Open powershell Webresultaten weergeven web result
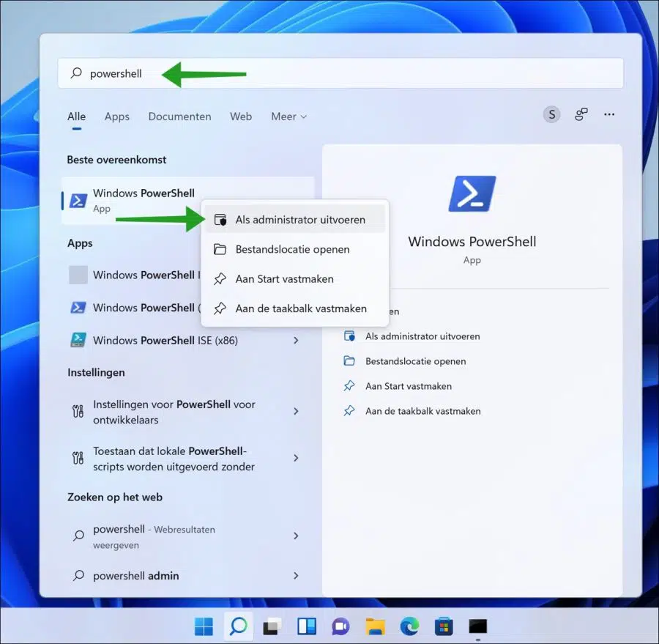This screenshot has width=659, height=644. tap(187, 536)
